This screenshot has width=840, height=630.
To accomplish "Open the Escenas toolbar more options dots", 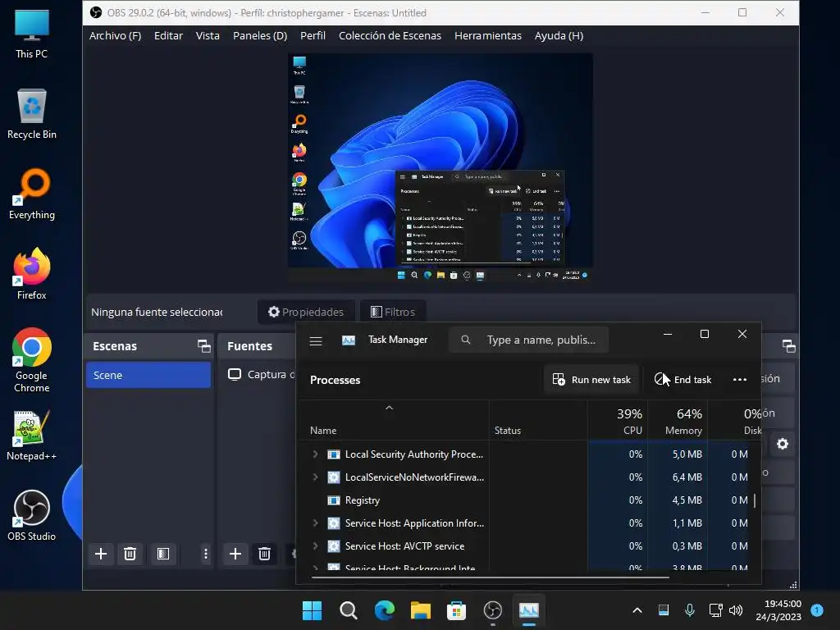I will point(206,554).
